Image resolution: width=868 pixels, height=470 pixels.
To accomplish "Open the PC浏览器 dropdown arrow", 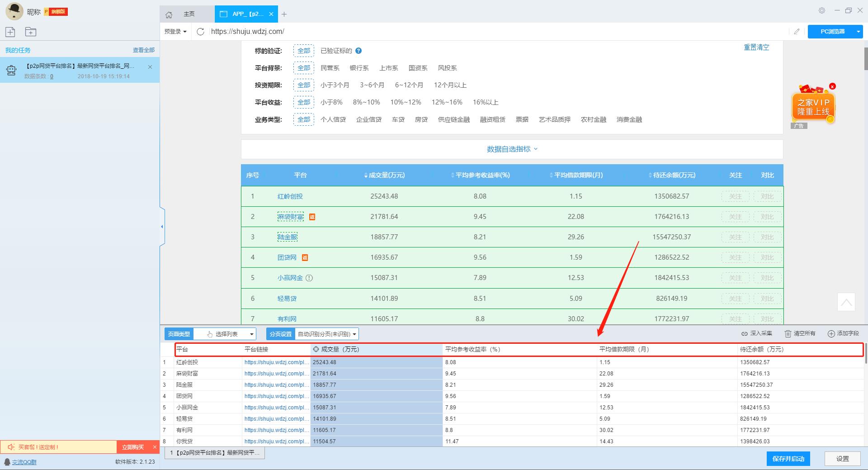I will point(858,32).
